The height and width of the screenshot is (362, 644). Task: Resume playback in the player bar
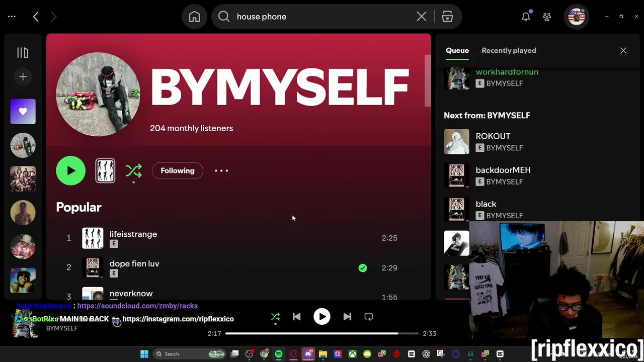point(322,317)
